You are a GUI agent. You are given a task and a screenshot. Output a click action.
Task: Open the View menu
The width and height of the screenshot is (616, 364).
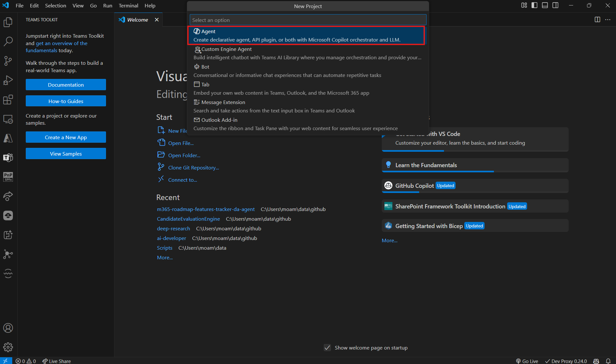click(78, 5)
